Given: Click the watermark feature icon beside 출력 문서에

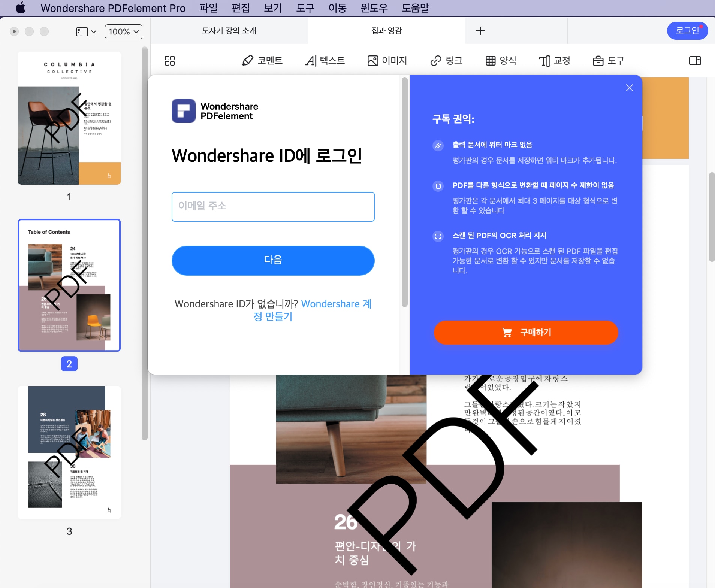Looking at the screenshot, I should tap(438, 145).
